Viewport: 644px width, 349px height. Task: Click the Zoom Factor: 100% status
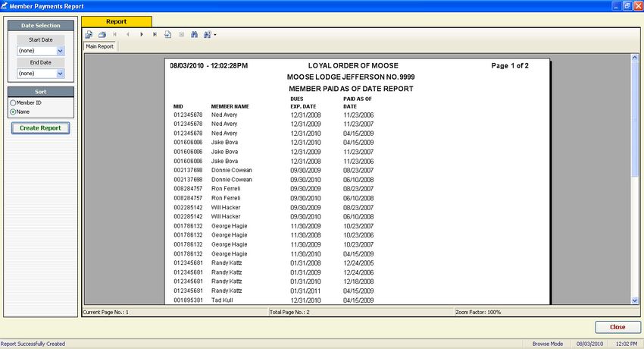478,313
